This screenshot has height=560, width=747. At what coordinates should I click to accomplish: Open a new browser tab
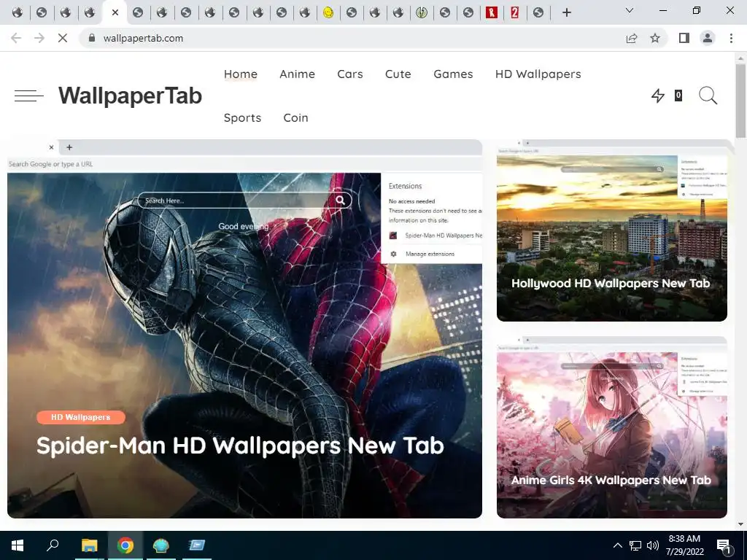click(566, 12)
